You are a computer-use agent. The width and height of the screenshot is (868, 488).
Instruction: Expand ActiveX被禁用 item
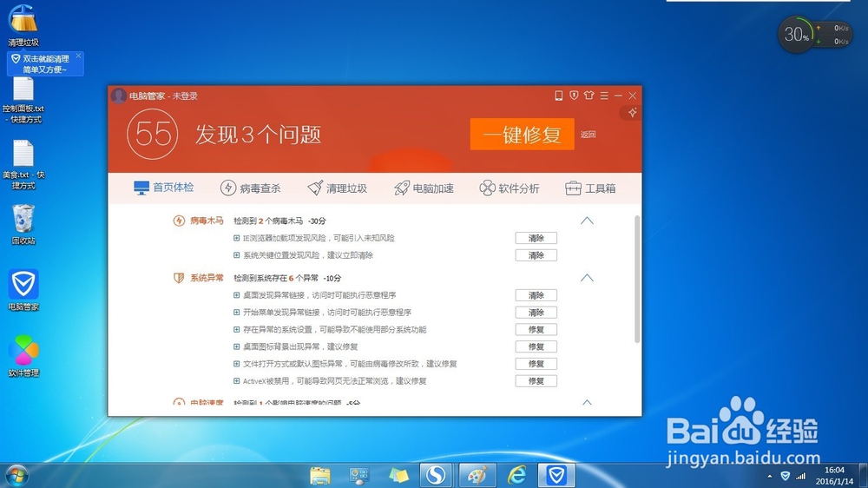coord(236,381)
